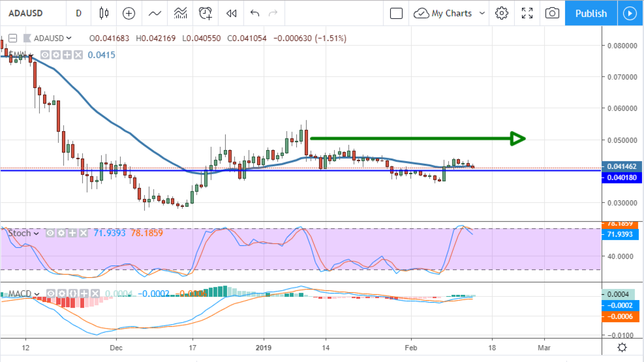This screenshot has height=362, width=644.
Task: Click the 0.050000 price axis label
Action: click(622, 140)
